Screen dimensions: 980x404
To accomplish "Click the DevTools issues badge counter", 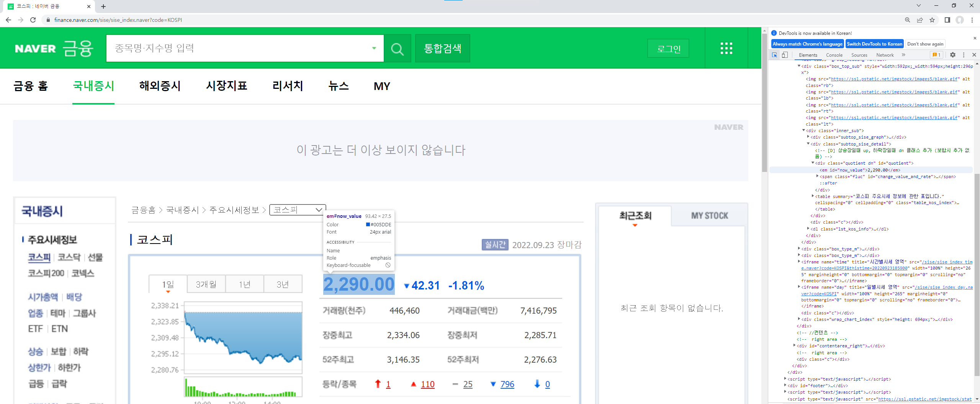I will (936, 55).
